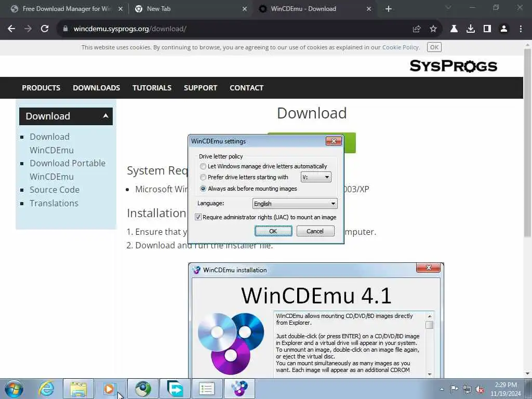
Task: Collapse the Download sidebar section
Action: (x=105, y=116)
